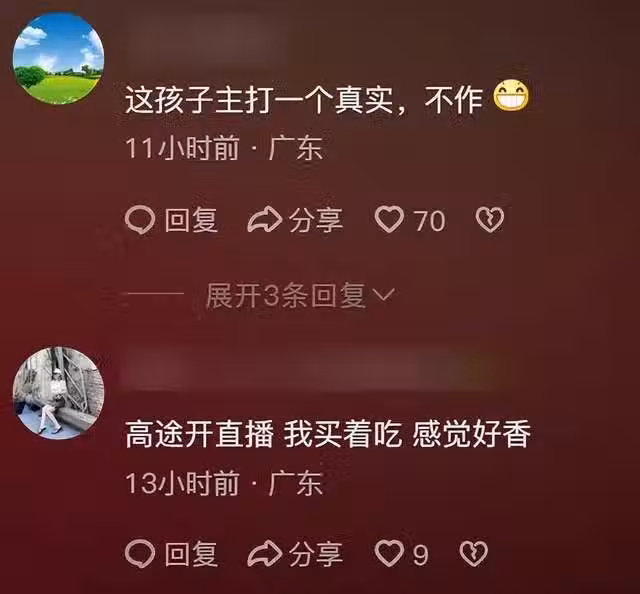The image size is (640, 594).
Task: Open the landscape avatar of the first commenter
Action: coord(58,58)
